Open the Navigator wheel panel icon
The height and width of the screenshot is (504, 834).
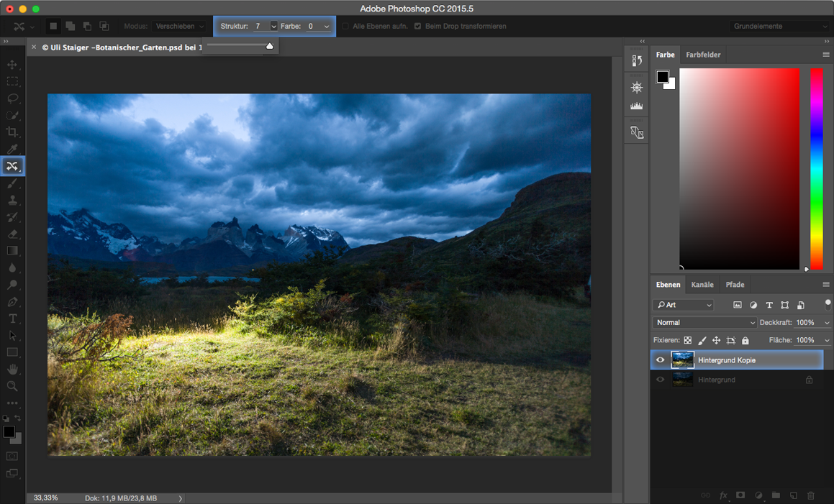coord(637,87)
